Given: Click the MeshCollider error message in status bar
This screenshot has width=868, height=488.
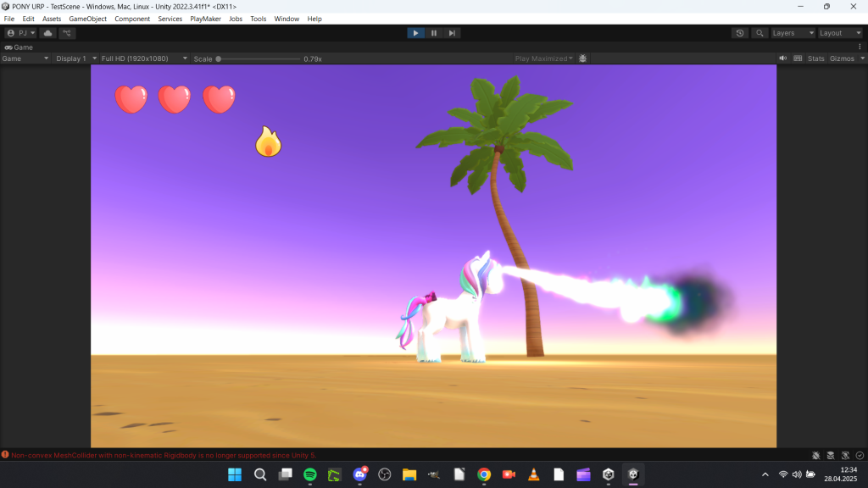Looking at the screenshot, I should (163, 455).
